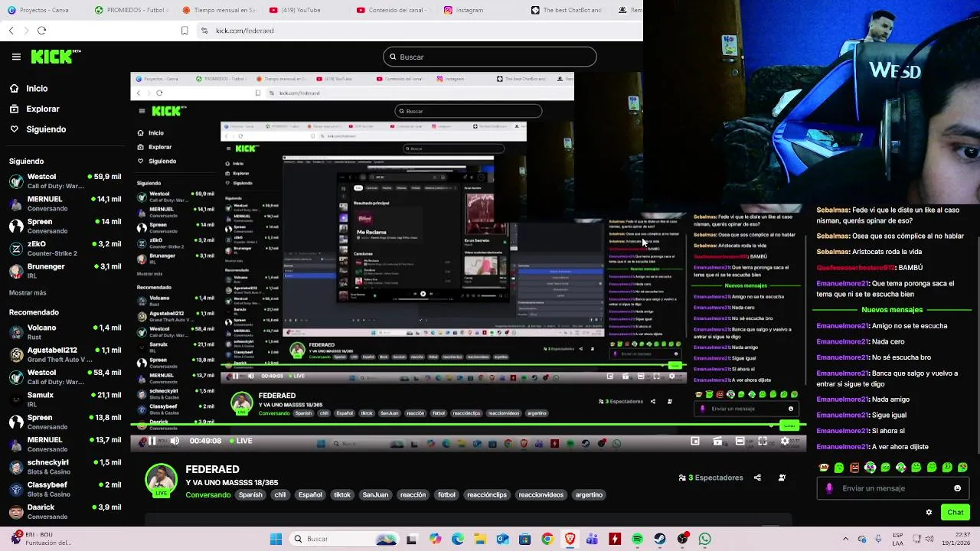Click FEDERAED avatar with the LIVE badge
Screen dimensions: 980x551
pyautogui.click(x=162, y=481)
